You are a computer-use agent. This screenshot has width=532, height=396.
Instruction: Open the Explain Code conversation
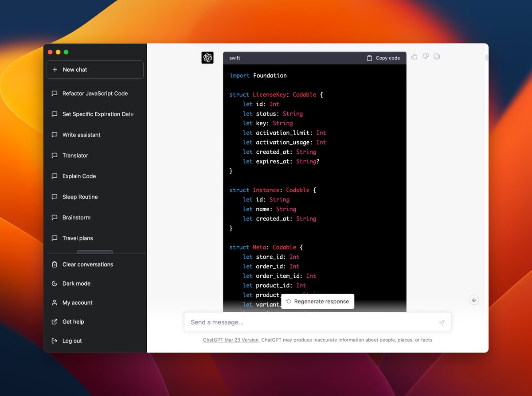point(95,176)
